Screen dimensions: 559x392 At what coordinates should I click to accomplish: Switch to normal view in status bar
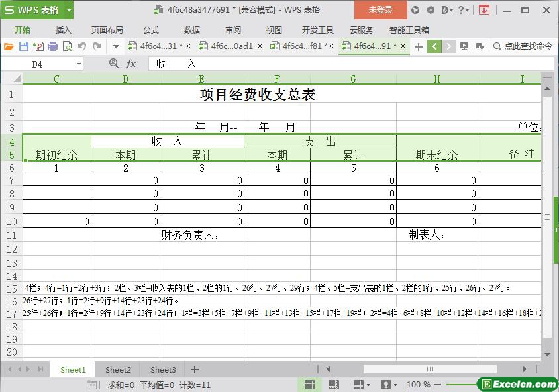[309, 385]
